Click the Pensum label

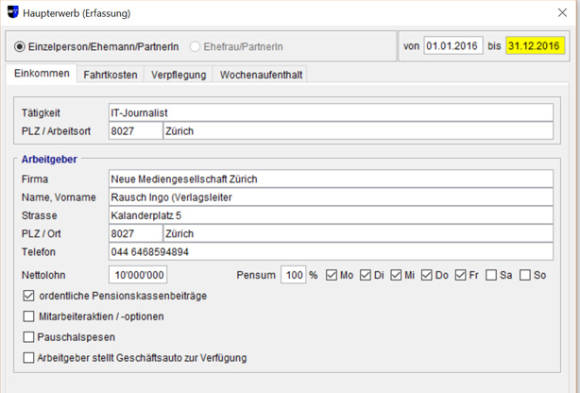[x=256, y=275]
